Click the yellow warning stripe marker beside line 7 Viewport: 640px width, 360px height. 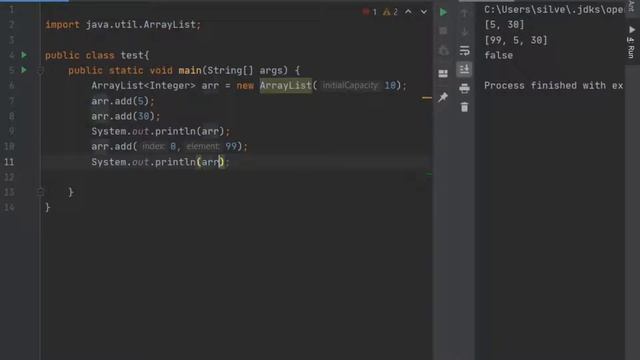click(x=427, y=98)
